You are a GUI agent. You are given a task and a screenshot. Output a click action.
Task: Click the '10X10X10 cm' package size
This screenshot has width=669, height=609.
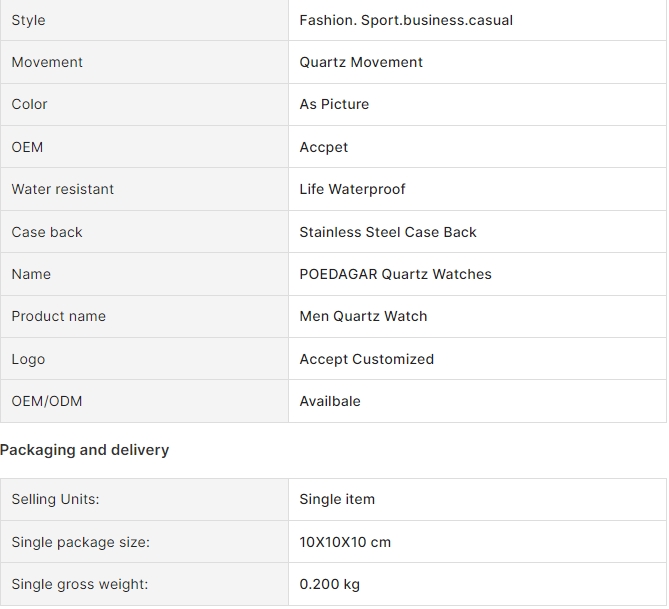(345, 542)
